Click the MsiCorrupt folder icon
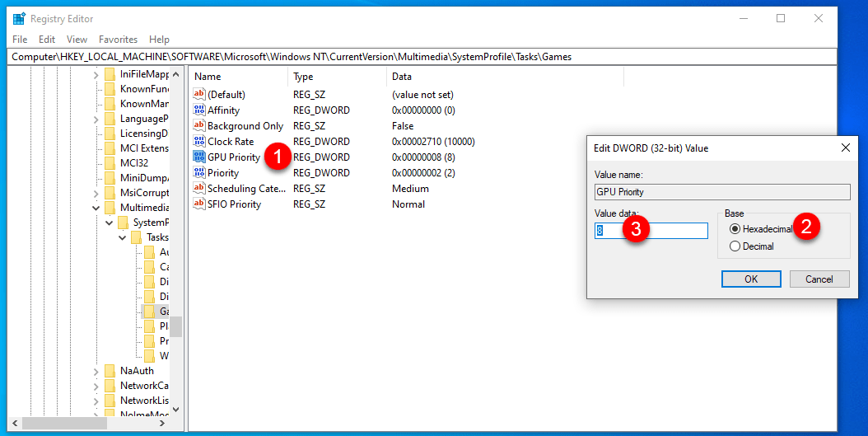 coord(110,193)
